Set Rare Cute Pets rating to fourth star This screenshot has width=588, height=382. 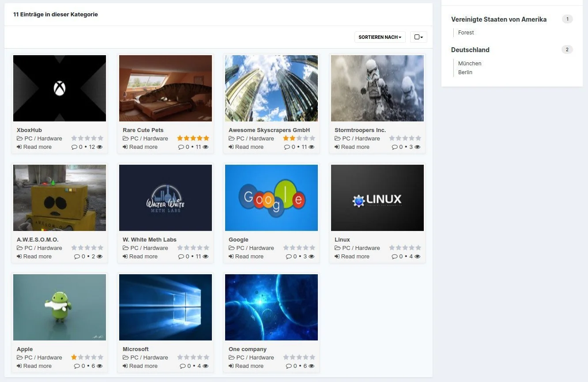[200, 138]
